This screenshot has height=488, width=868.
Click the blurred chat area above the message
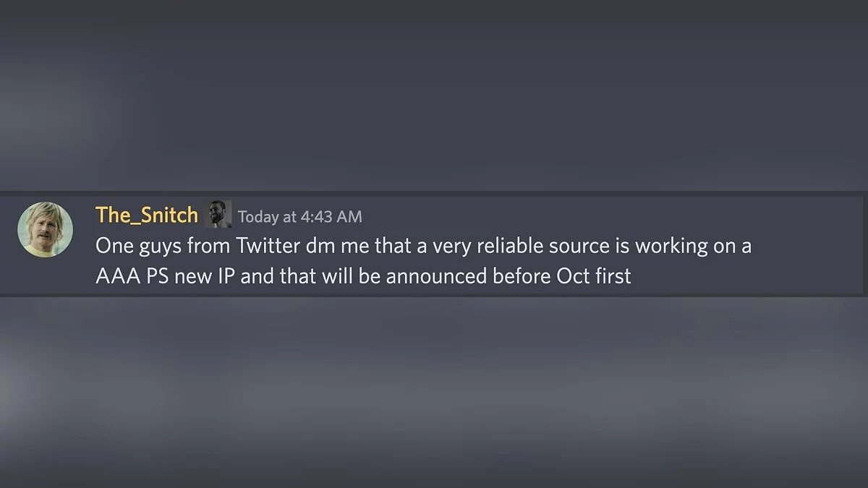(x=434, y=94)
